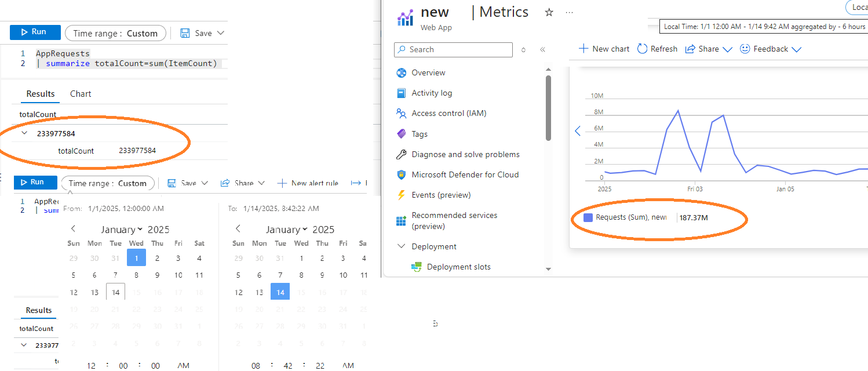Viewport: 868px width, 371px height.
Task: Click the Recommended services grid icon
Action: 401,221
